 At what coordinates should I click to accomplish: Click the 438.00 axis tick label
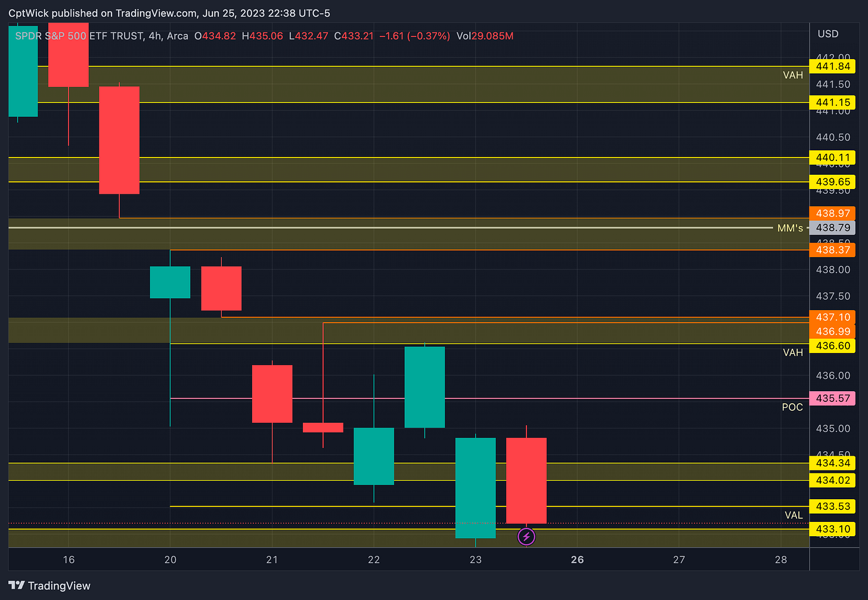pyautogui.click(x=833, y=270)
